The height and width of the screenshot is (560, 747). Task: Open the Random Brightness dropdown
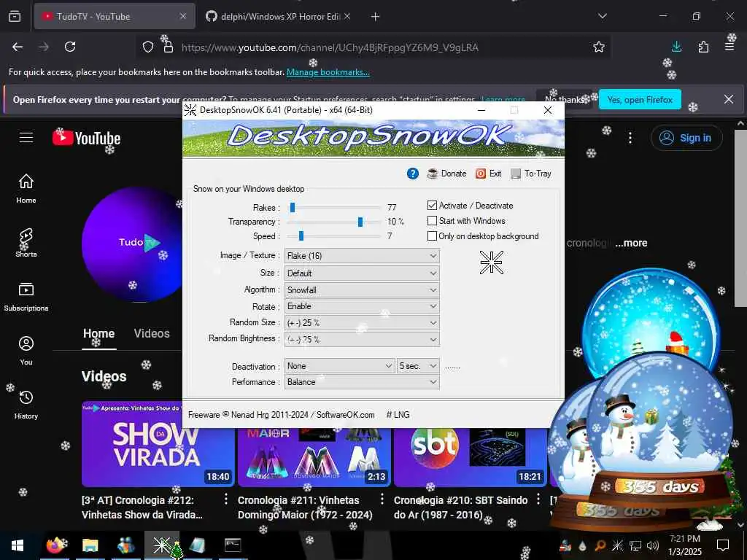[x=362, y=340]
